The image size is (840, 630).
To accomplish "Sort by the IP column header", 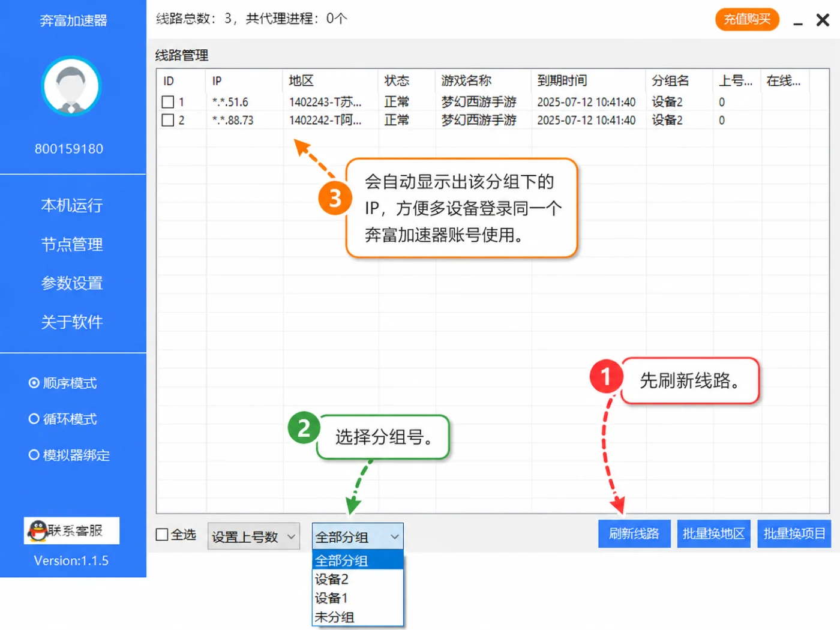I will [x=244, y=81].
